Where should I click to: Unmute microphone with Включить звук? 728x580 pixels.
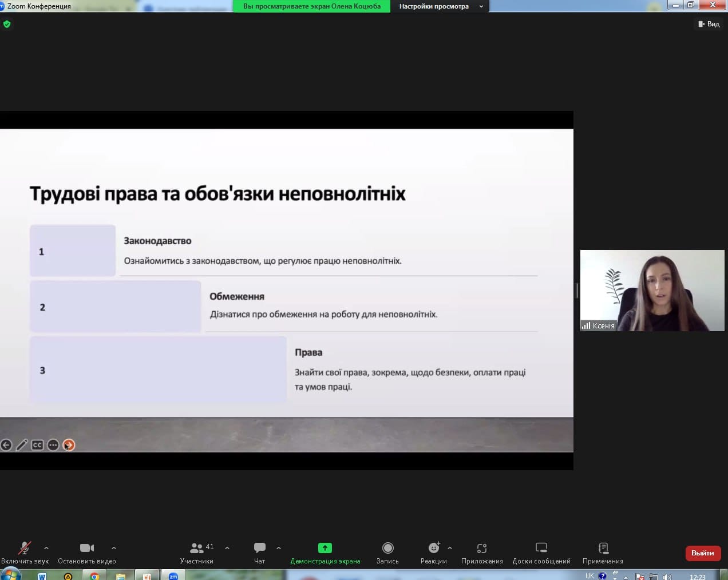[25, 552]
